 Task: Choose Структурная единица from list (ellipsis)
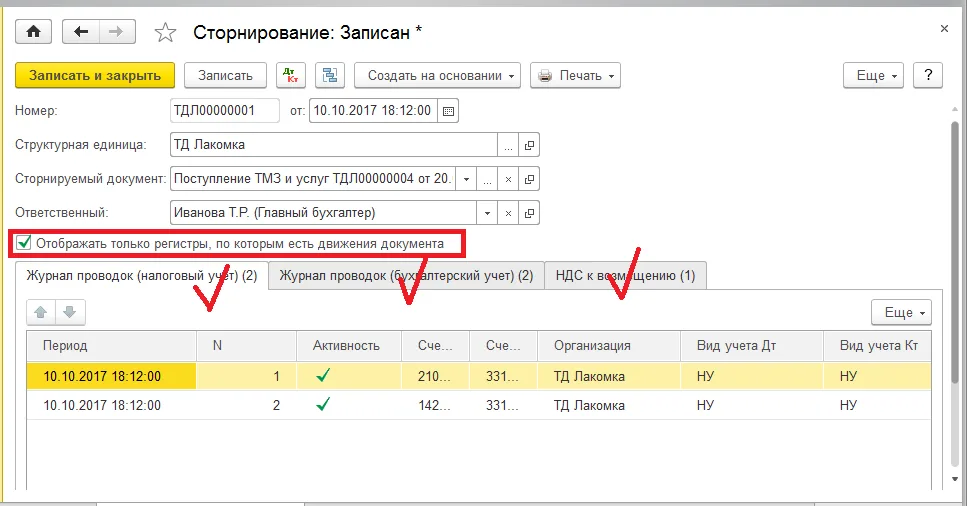coord(508,146)
